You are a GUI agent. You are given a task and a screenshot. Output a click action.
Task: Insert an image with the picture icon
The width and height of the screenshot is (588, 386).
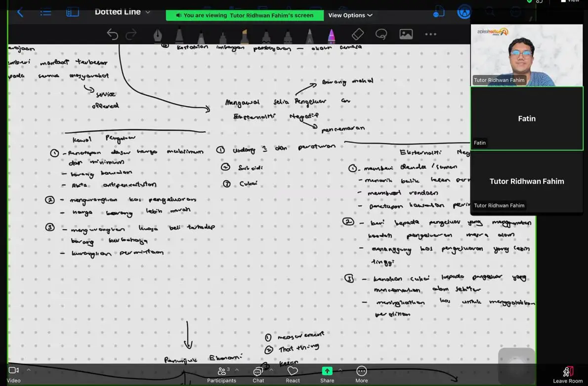406,34
